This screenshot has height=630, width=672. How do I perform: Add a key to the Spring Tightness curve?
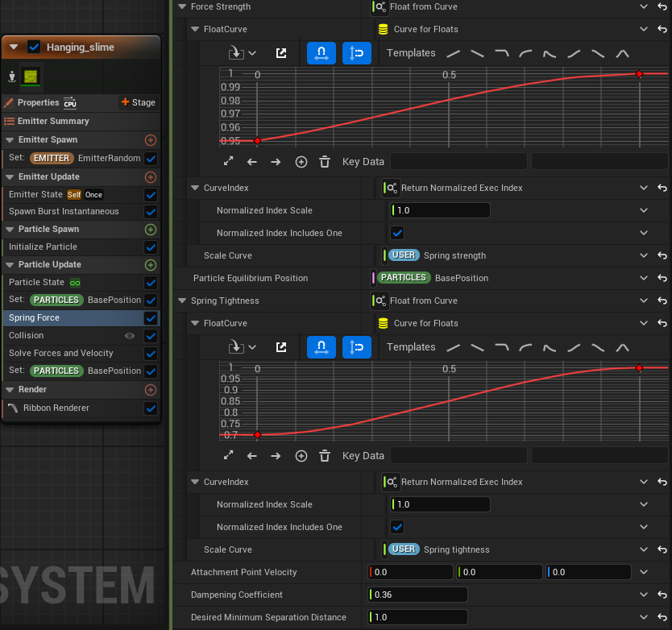pos(301,456)
